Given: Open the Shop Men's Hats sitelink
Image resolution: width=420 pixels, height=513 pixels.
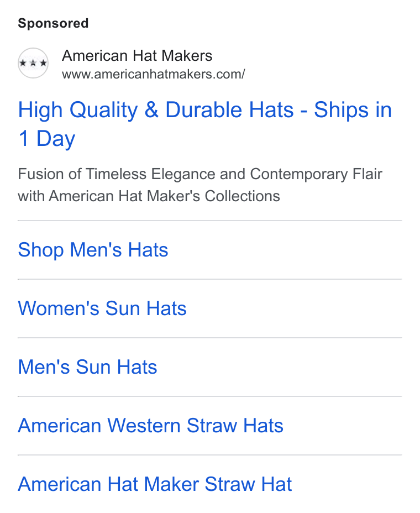Looking at the screenshot, I should tap(93, 250).
